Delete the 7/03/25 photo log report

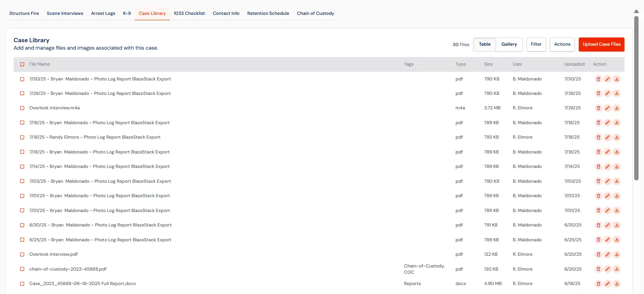coord(598,181)
